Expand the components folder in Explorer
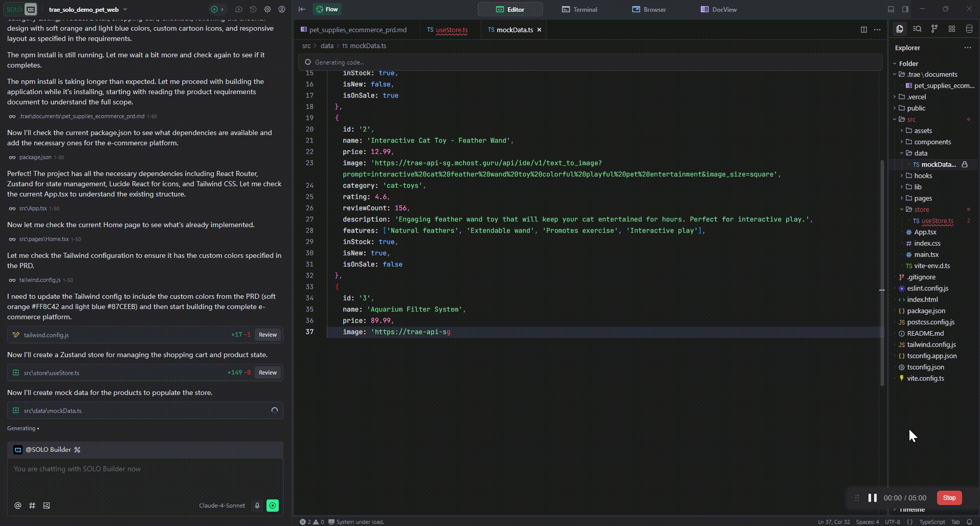This screenshot has height=526, width=980. pyautogui.click(x=902, y=142)
